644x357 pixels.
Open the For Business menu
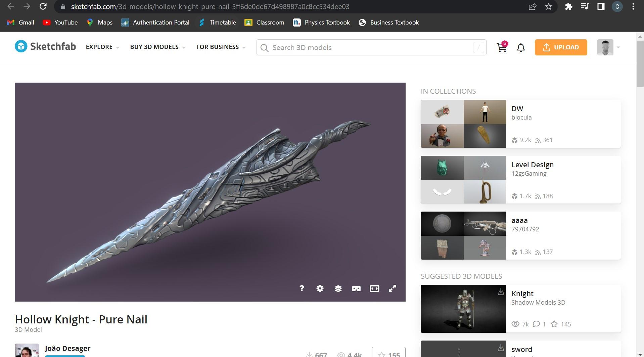click(221, 47)
